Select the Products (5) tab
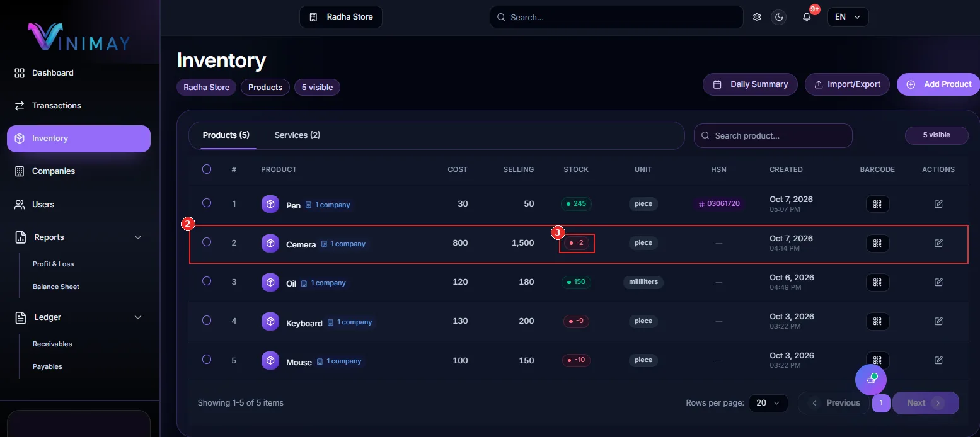 coord(226,135)
